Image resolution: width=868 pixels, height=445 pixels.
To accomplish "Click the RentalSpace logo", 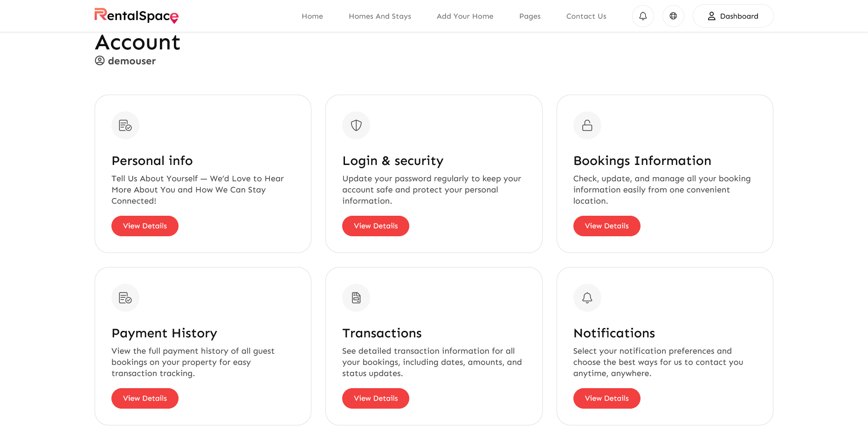I will 137,16.
